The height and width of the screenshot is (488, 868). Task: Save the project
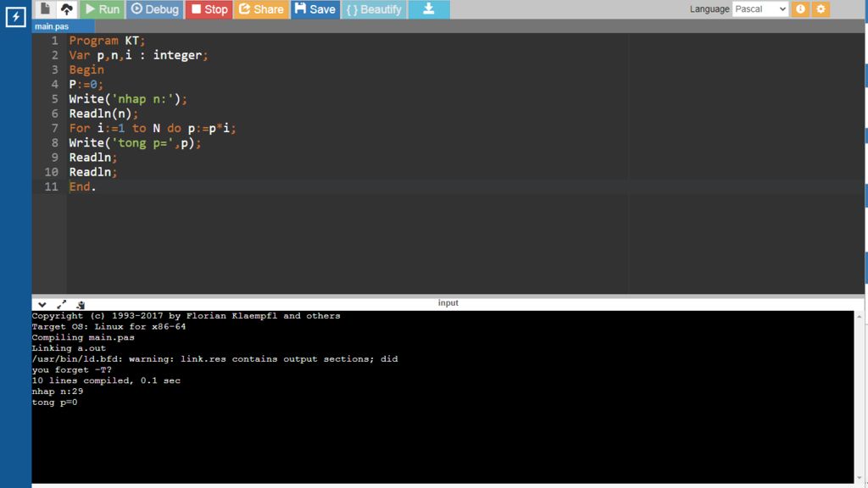(x=315, y=8)
